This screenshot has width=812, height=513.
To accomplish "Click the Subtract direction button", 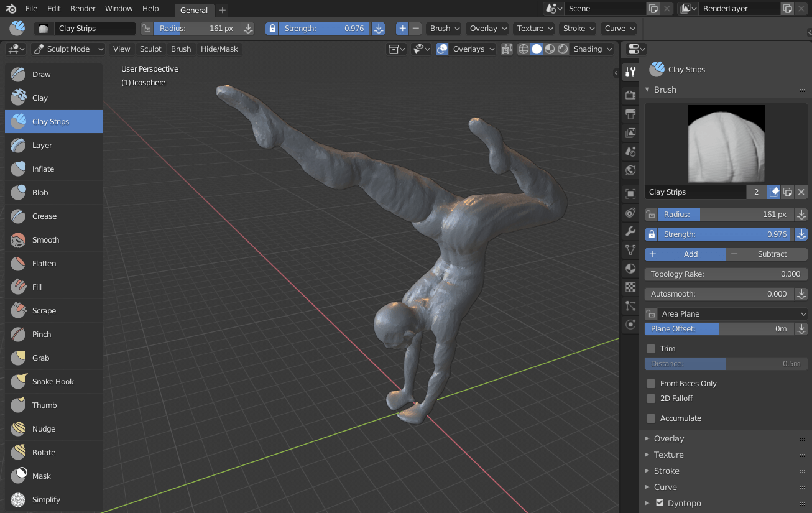I will pos(767,254).
